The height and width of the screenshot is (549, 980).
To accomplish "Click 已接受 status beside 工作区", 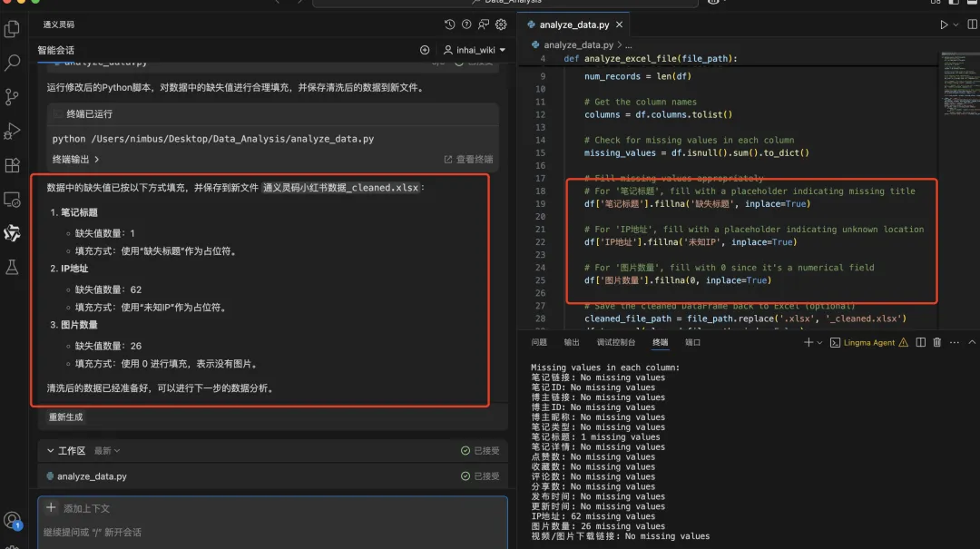I will (x=480, y=451).
